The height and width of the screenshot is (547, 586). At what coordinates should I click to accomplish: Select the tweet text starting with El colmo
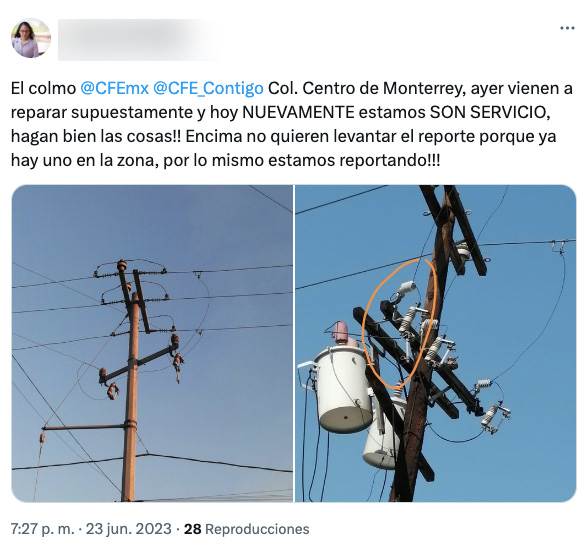(x=292, y=124)
